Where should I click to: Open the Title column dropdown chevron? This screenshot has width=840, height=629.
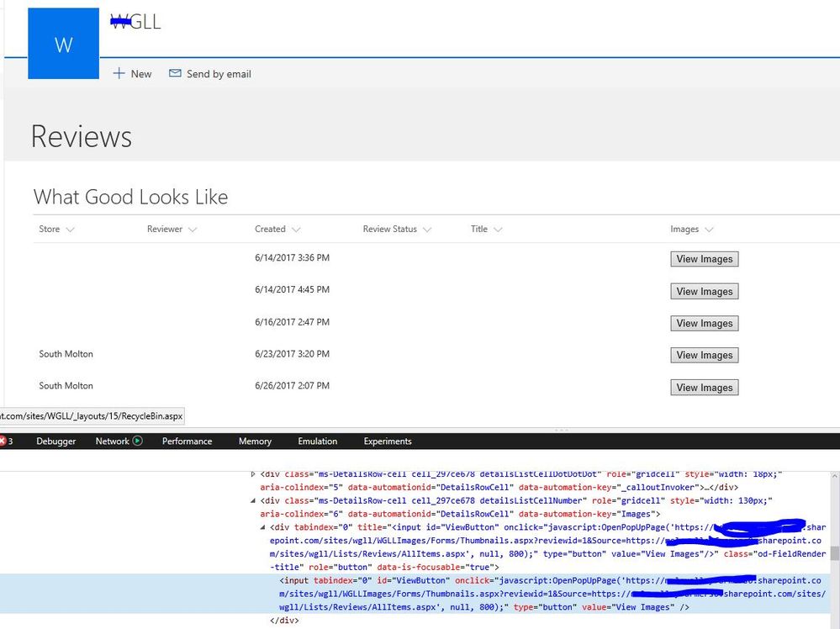click(498, 230)
